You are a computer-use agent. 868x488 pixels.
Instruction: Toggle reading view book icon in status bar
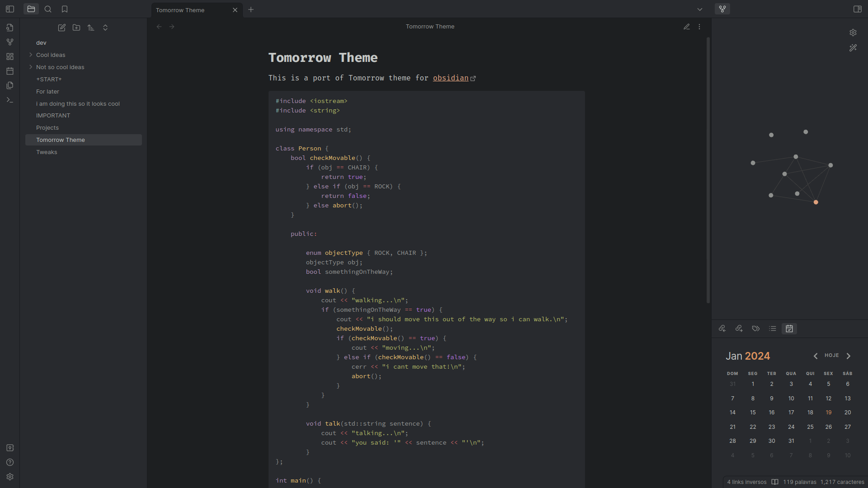(775, 482)
